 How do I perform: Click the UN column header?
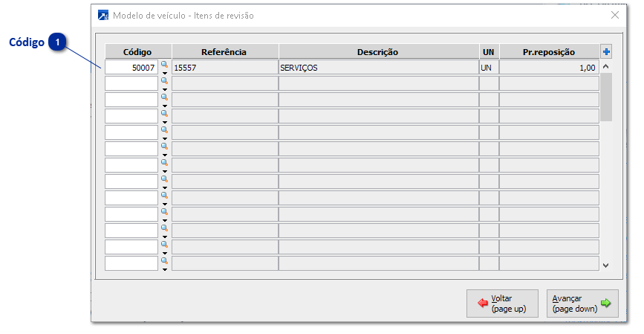click(489, 52)
